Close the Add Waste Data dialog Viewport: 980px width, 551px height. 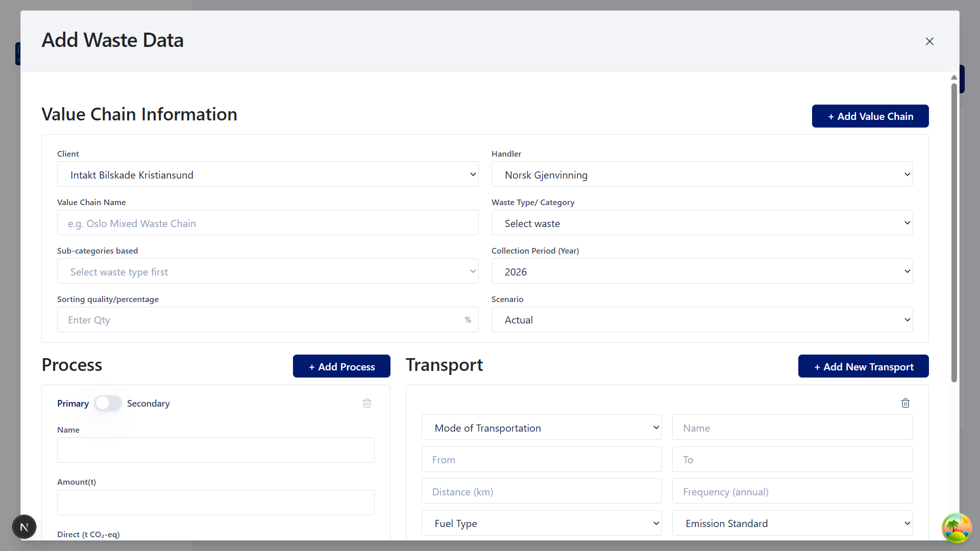[x=929, y=41]
